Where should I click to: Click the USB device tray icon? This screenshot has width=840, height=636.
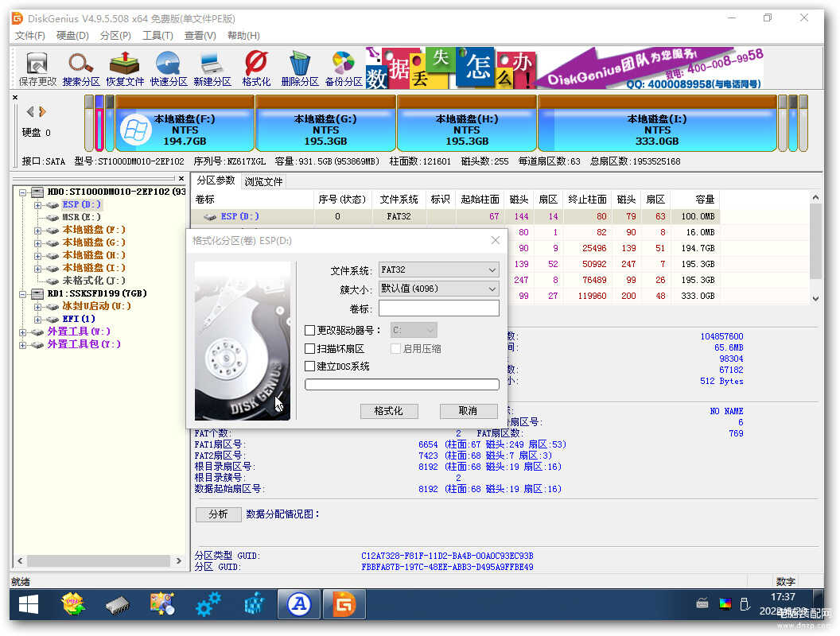(x=745, y=604)
